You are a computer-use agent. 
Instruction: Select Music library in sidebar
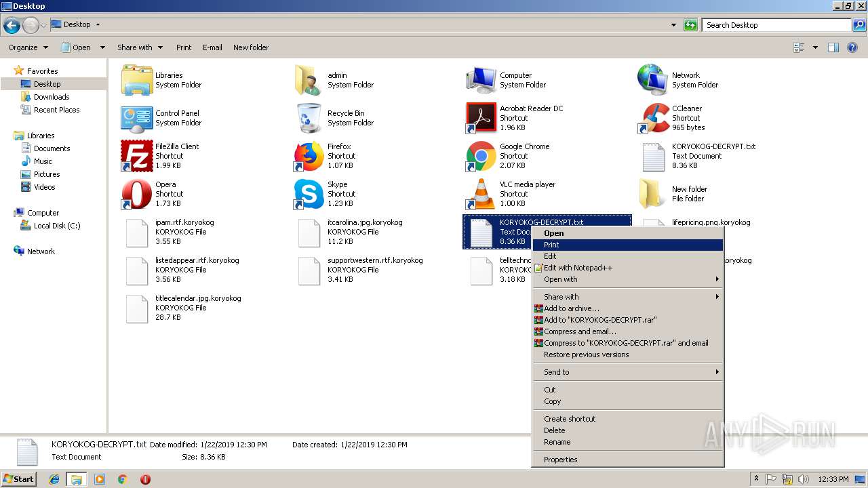[x=43, y=161]
